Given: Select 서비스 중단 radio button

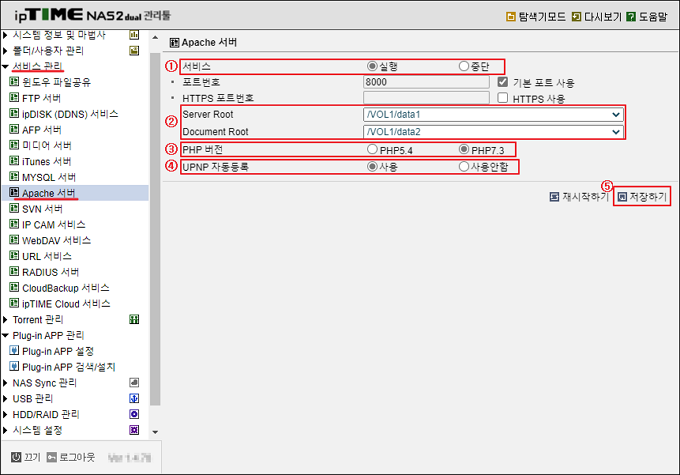Looking at the screenshot, I should coord(464,66).
